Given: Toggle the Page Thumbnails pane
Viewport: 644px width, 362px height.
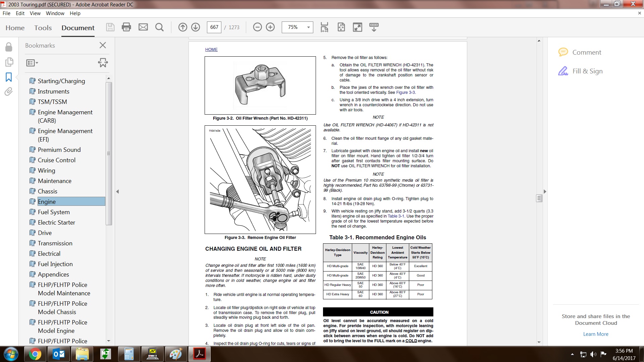Looking at the screenshot, I should pos(9,62).
